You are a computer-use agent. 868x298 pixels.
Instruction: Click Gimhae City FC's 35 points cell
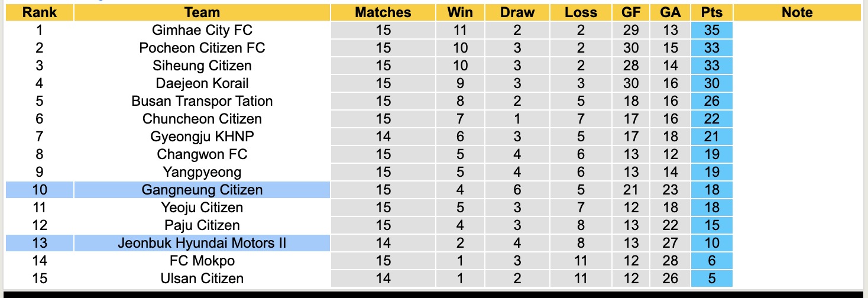[x=711, y=30]
